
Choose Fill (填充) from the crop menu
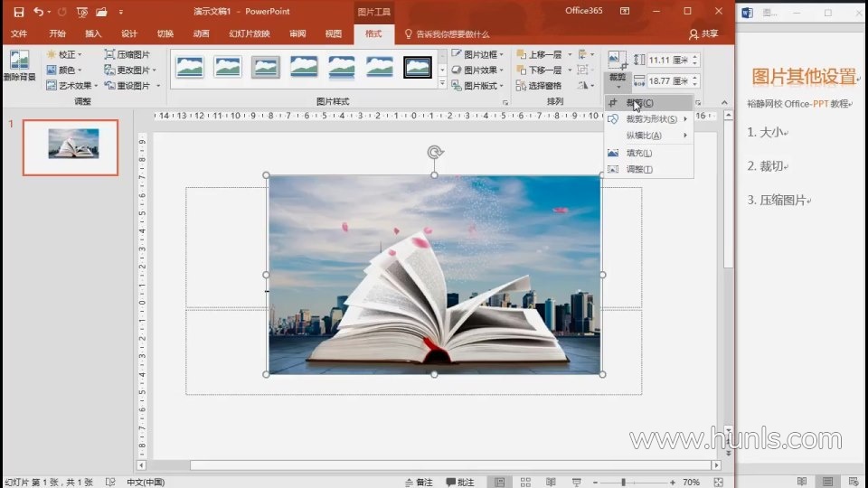coord(638,153)
